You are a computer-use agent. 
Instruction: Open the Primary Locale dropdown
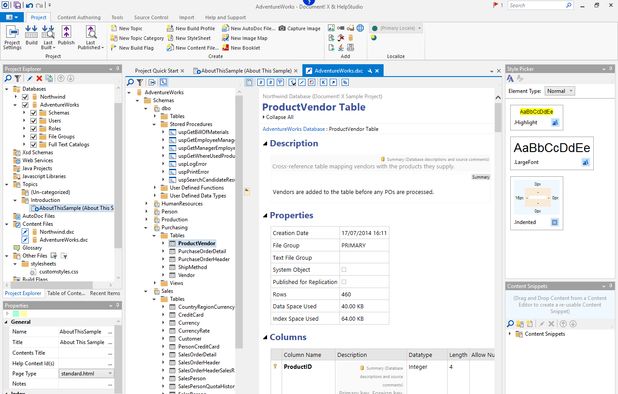pyautogui.click(x=400, y=28)
